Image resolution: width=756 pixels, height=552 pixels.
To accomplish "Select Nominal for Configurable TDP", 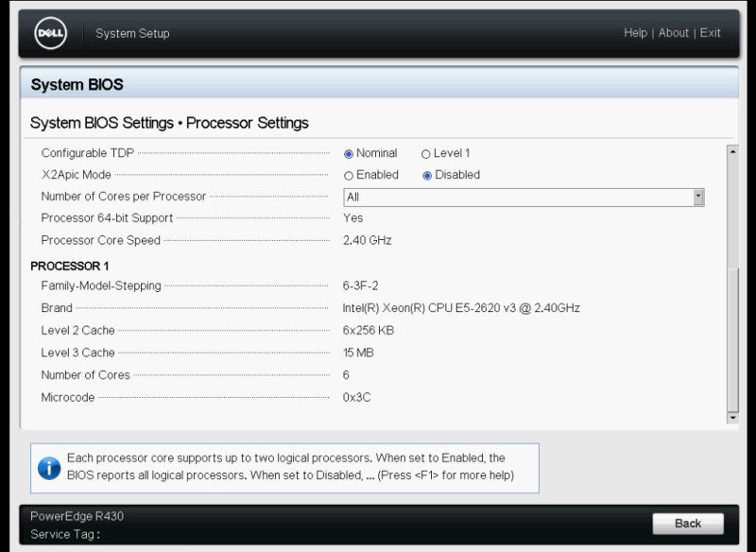I will (349, 154).
